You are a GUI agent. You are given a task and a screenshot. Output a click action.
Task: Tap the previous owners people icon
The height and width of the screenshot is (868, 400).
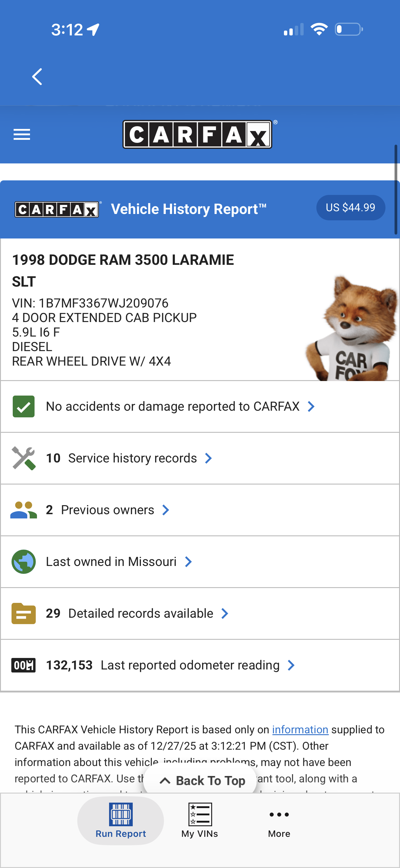pyautogui.click(x=24, y=510)
